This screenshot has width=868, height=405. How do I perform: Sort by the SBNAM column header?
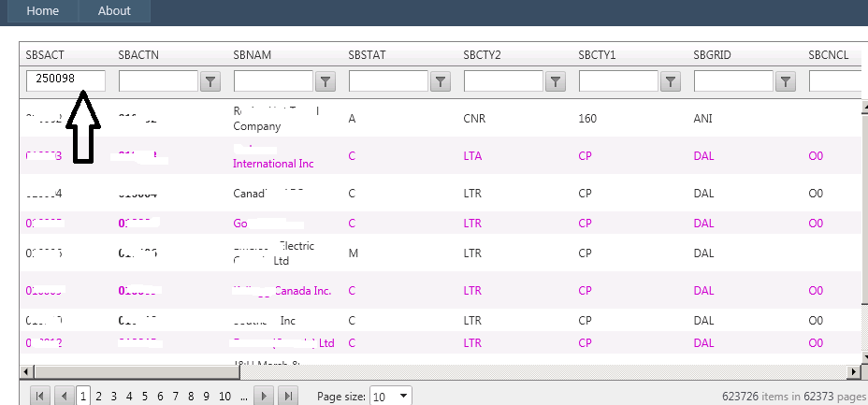click(x=252, y=55)
